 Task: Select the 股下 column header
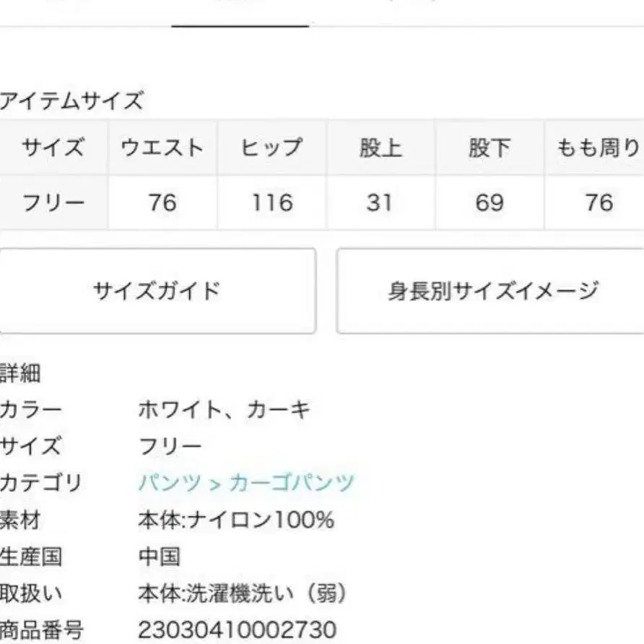click(x=489, y=148)
